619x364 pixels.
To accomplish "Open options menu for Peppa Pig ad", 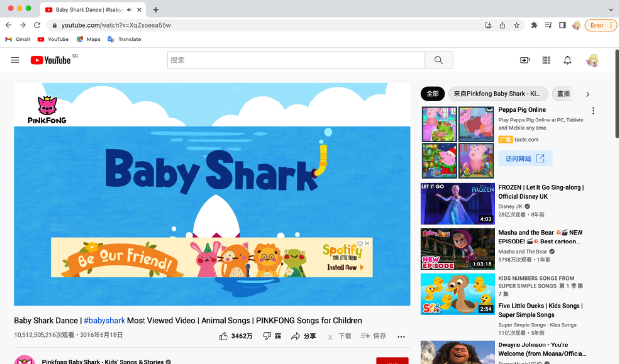I will [593, 111].
